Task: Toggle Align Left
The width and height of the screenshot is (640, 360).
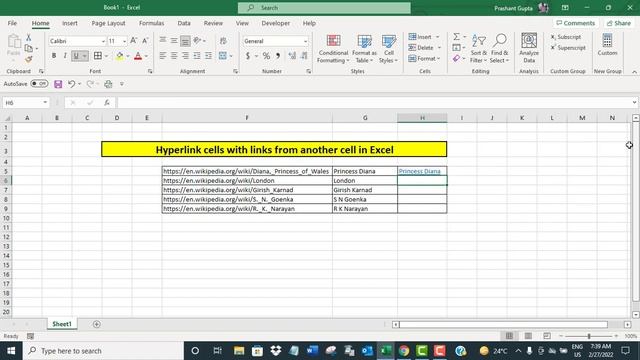Action: click(163, 56)
